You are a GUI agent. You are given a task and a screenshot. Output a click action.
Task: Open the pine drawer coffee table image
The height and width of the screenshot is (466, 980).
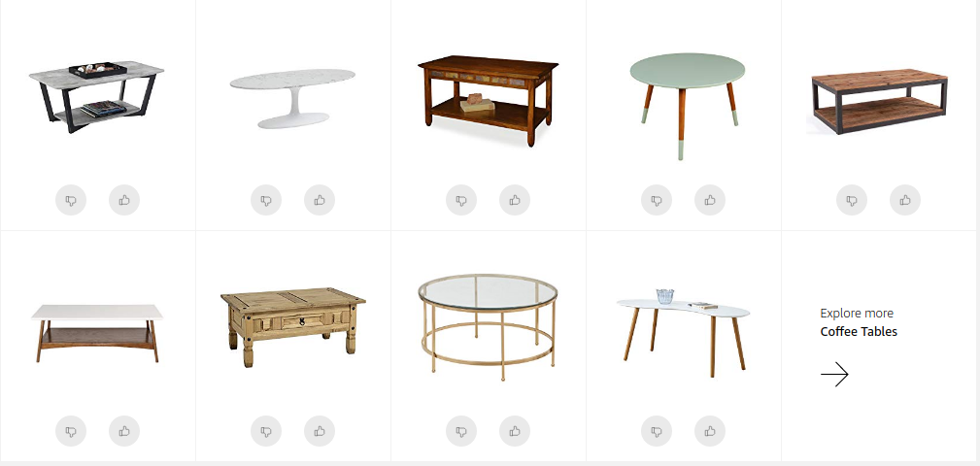pyautogui.click(x=292, y=327)
